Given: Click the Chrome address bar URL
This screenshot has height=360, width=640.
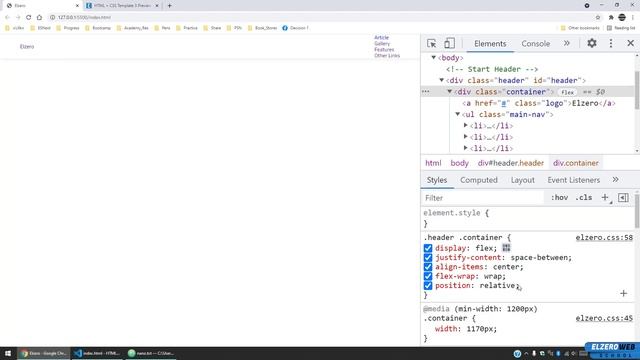Looking at the screenshot, I should (x=84, y=17).
